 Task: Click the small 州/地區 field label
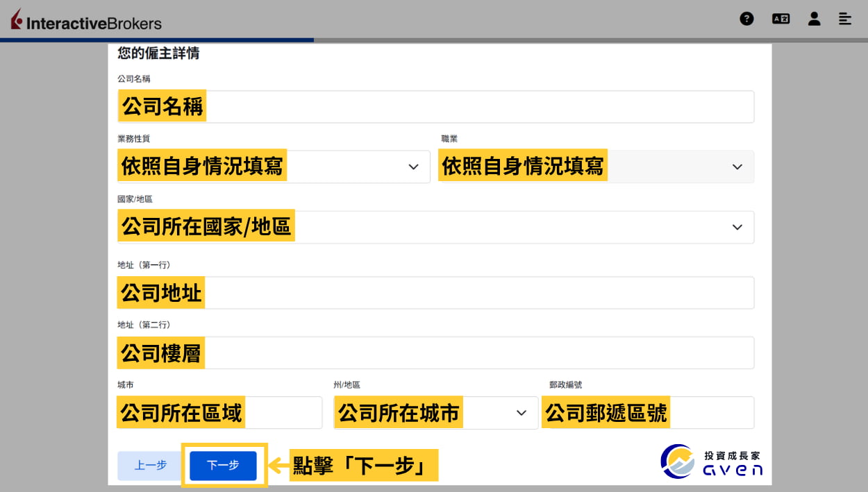[x=347, y=384]
